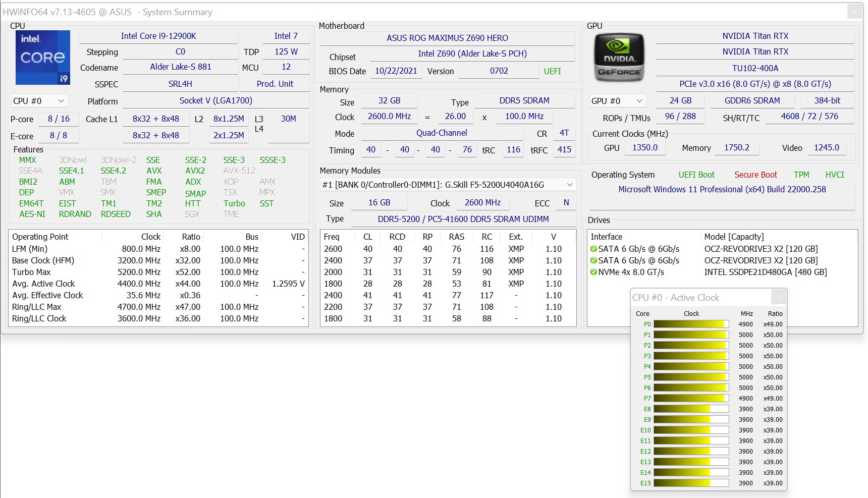Click the Prod. Unit field
Image resolution: width=868 pixels, height=498 pixels.
(x=275, y=84)
